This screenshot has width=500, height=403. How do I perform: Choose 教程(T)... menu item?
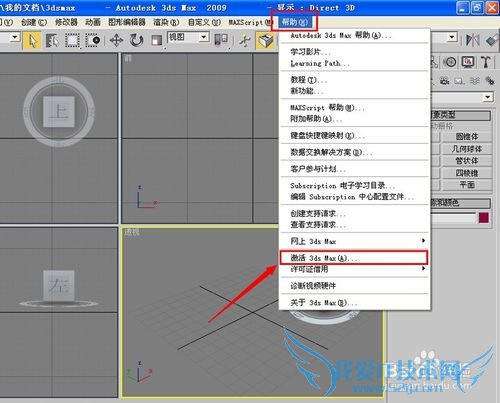pyautogui.click(x=354, y=80)
